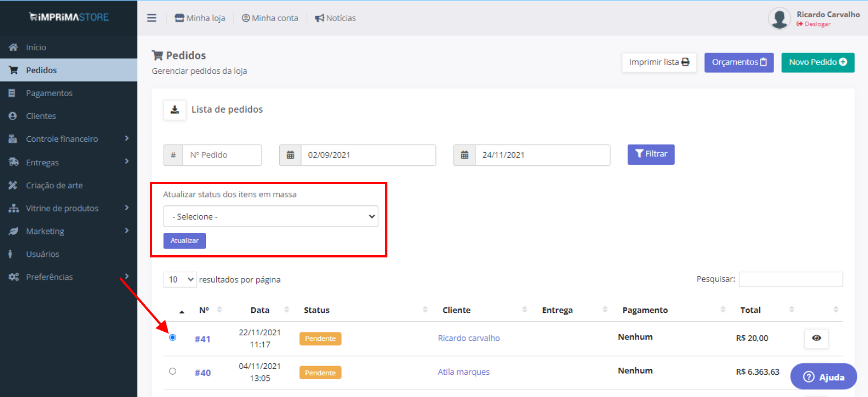The image size is (868, 397).
Task: Click the end date field 24/11/2021
Action: 542,155
